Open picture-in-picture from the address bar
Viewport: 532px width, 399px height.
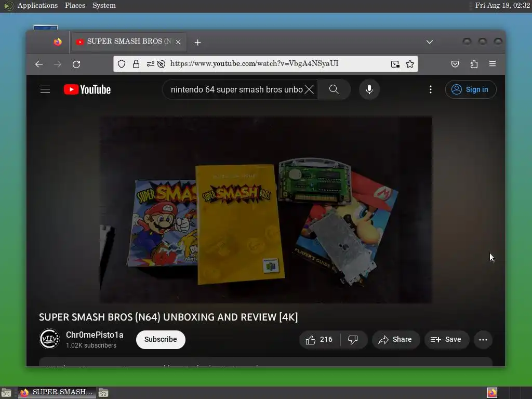click(395, 64)
